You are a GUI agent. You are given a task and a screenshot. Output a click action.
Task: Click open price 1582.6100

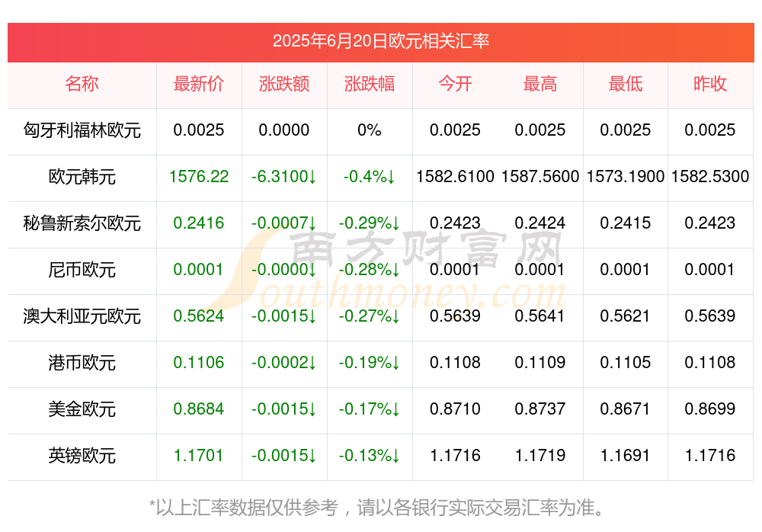pyautogui.click(x=455, y=177)
